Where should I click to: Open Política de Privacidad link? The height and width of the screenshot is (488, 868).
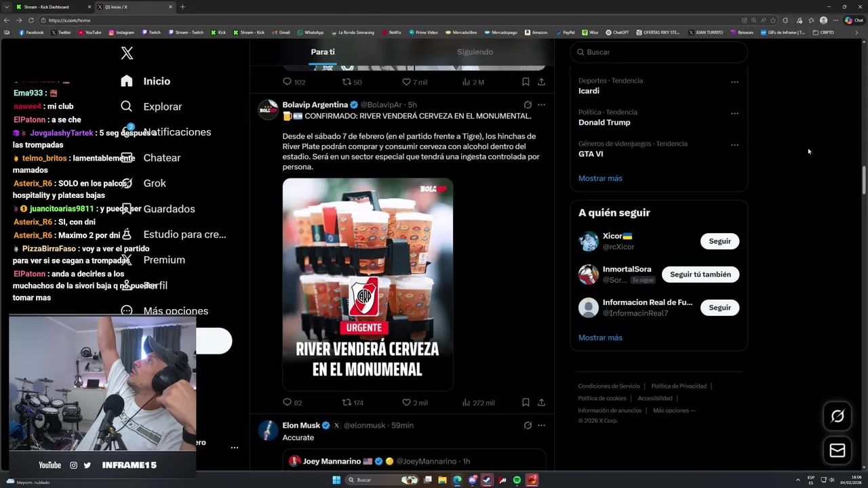[679, 386]
